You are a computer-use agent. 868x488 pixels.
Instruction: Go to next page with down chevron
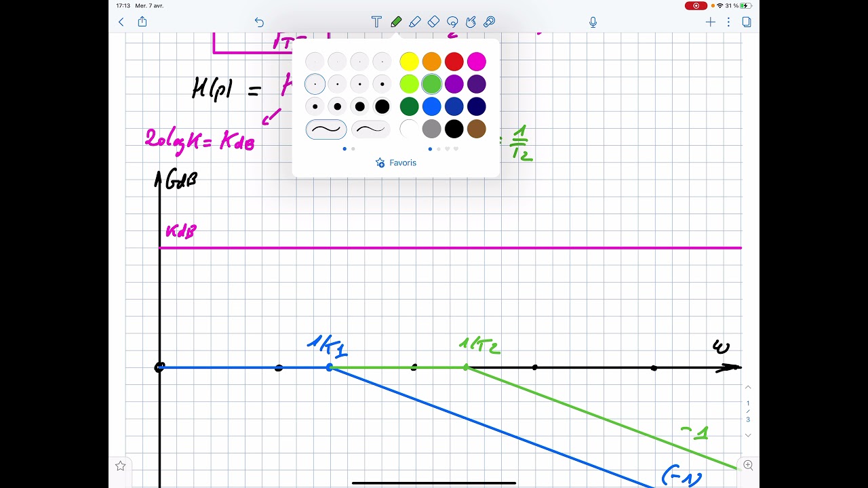[x=748, y=435]
